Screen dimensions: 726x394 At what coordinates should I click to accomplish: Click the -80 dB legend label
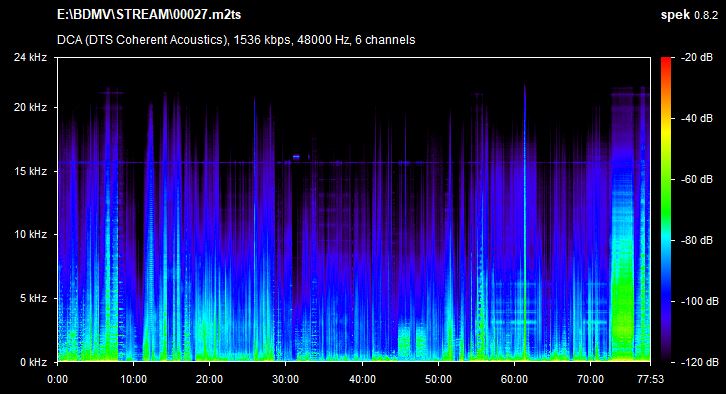pos(697,240)
